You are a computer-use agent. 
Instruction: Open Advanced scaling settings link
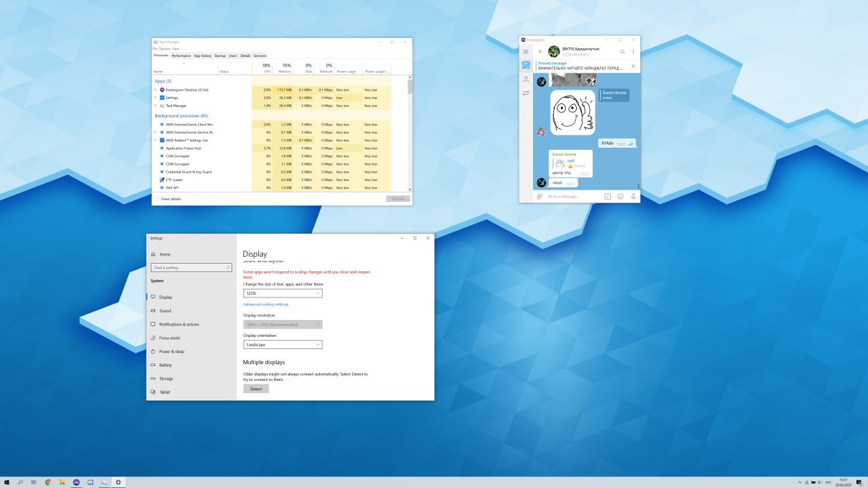tap(266, 304)
